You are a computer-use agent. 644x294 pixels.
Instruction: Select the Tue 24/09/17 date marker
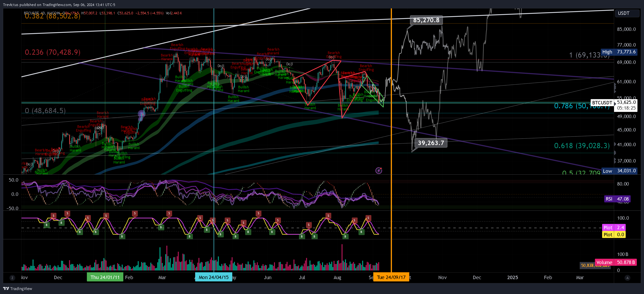[391, 277]
